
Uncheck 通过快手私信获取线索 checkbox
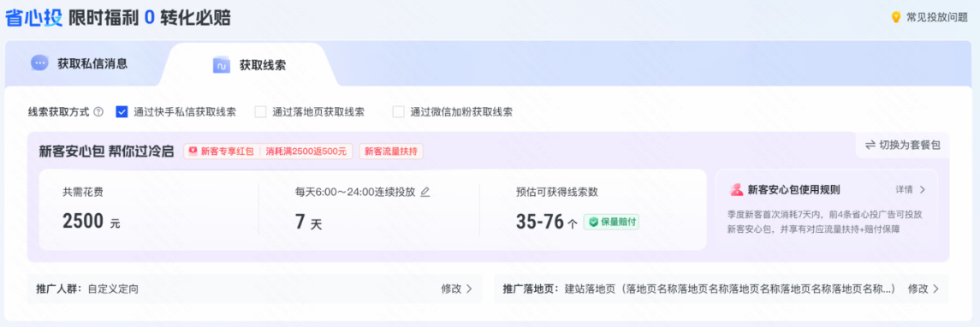pyautogui.click(x=122, y=112)
